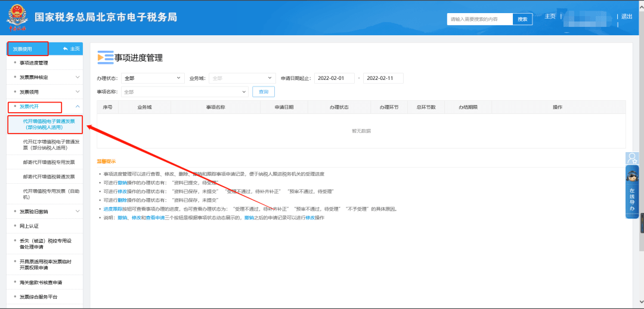Open 网上认证 in the sidebar

coord(29,226)
